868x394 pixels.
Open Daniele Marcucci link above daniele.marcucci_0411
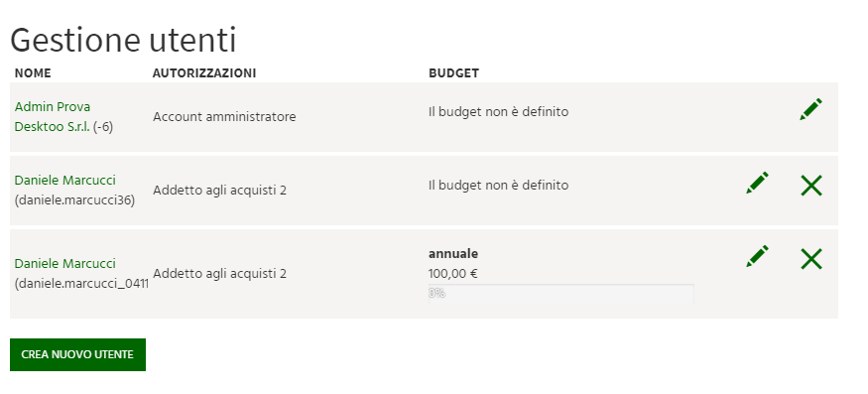click(64, 263)
